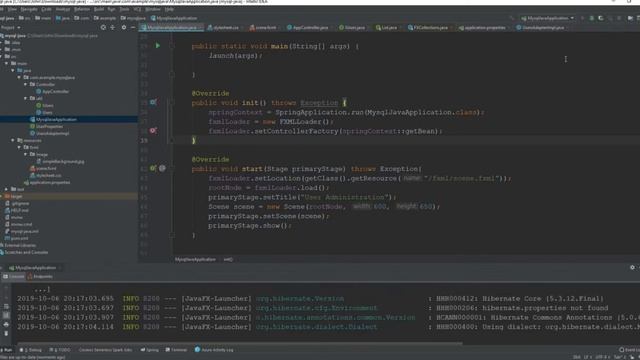Click the print icon in the Run console sidebar

coord(6,324)
